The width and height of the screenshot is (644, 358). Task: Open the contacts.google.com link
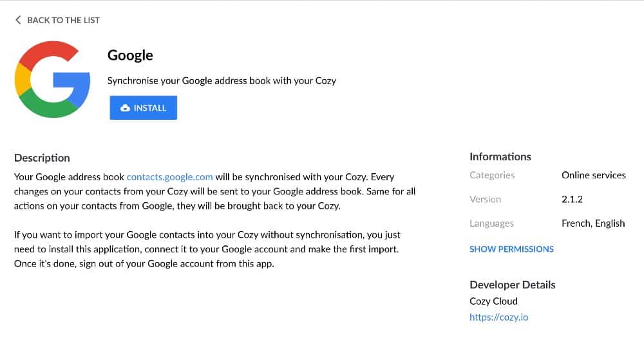click(169, 177)
